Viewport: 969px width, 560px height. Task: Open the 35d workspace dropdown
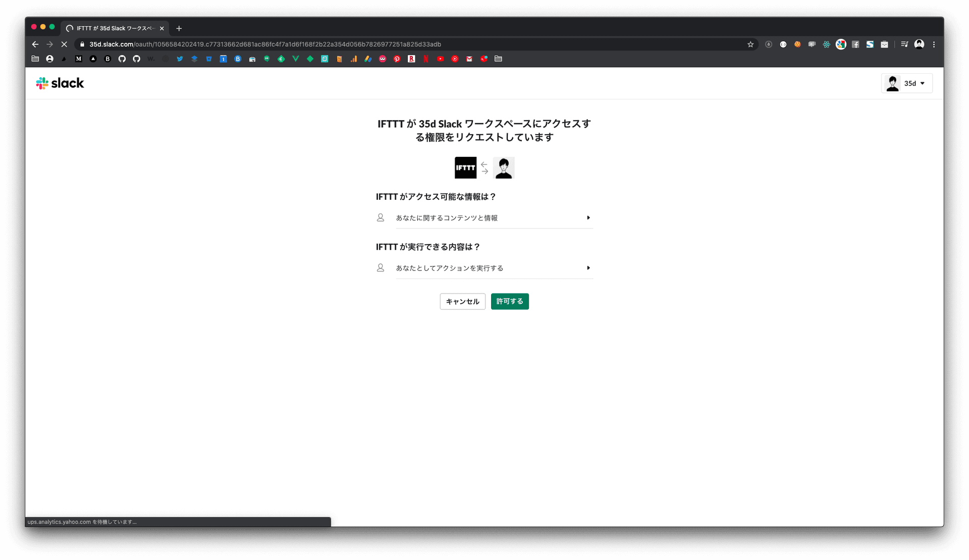click(907, 84)
